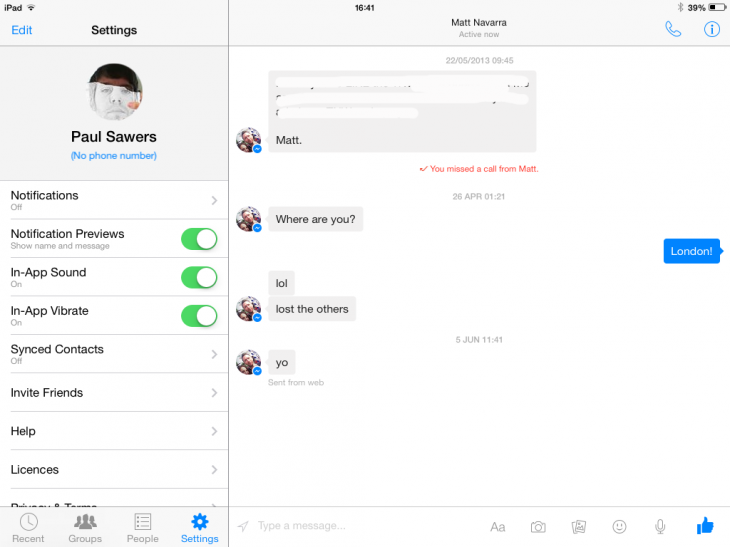
Task: Open Synced Contacts settings chevron
Action: (214, 354)
